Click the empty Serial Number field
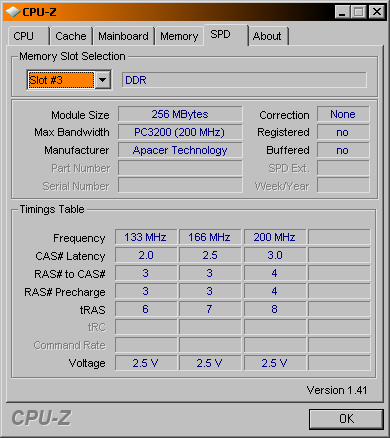Viewport: 390px width, 438px height. click(x=180, y=185)
